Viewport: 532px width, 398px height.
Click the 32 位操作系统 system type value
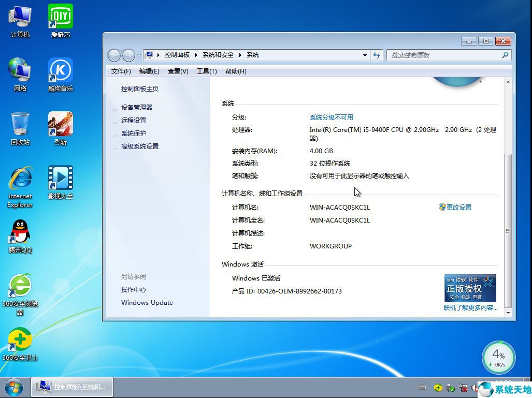click(x=330, y=164)
